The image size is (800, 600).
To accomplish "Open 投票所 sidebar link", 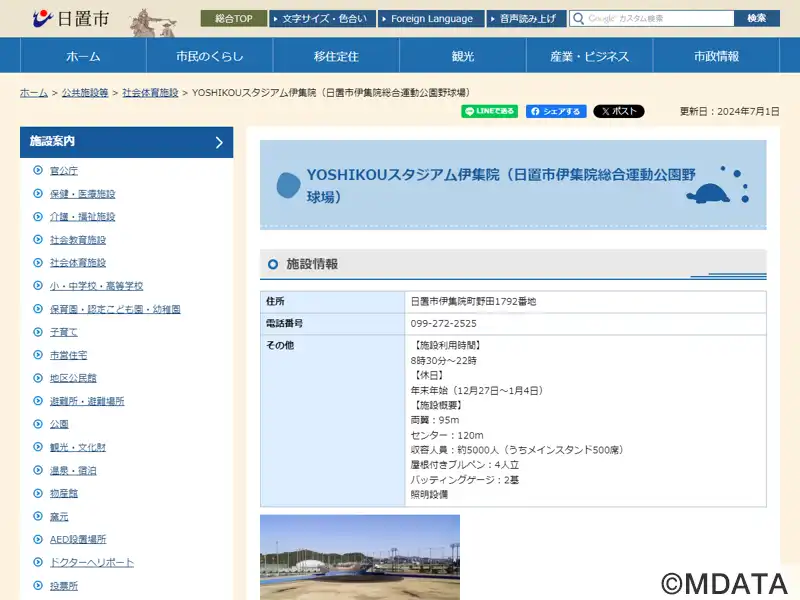I will point(64,586).
